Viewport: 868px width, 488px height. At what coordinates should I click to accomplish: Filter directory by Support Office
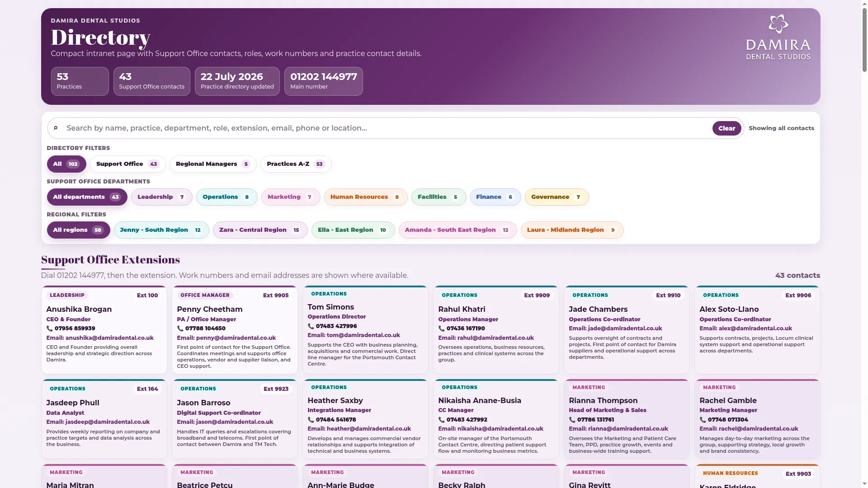coord(128,164)
